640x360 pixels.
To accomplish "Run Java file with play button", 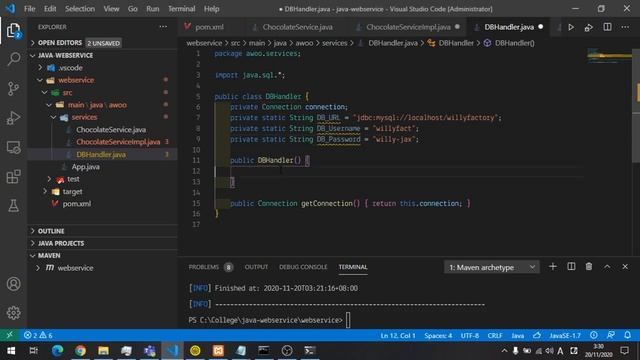I will [571, 27].
